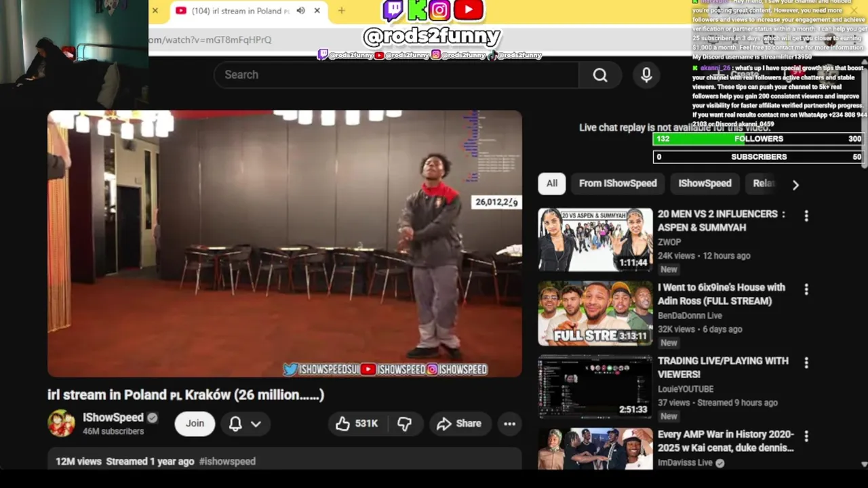Image resolution: width=868 pixels, height=488 pixels.
Task: Like the video with thumbs up
Action: click(x=357, y=424)
